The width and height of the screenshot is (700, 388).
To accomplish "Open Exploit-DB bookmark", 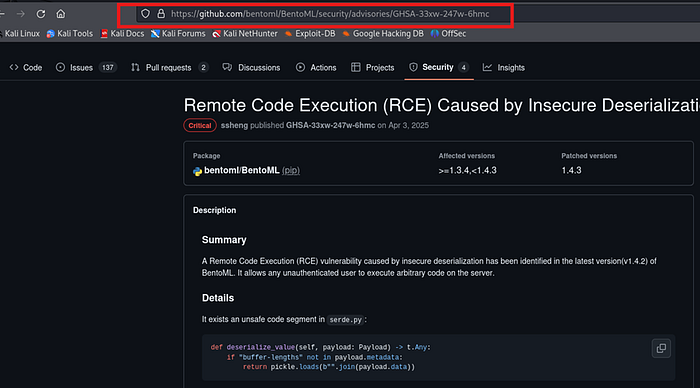I will (310, 33).
